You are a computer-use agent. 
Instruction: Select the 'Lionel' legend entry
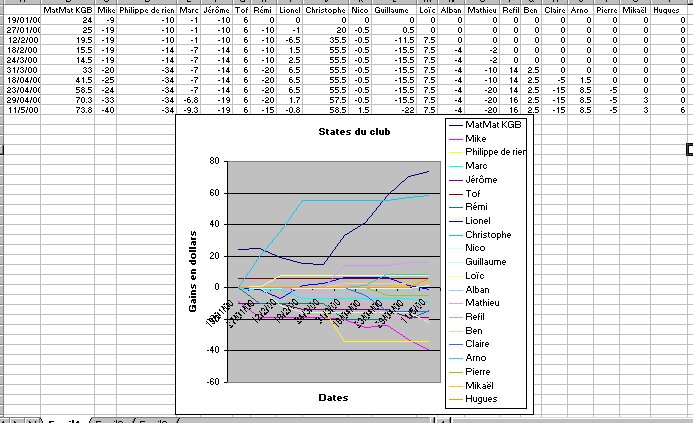[x=470, y=221]
